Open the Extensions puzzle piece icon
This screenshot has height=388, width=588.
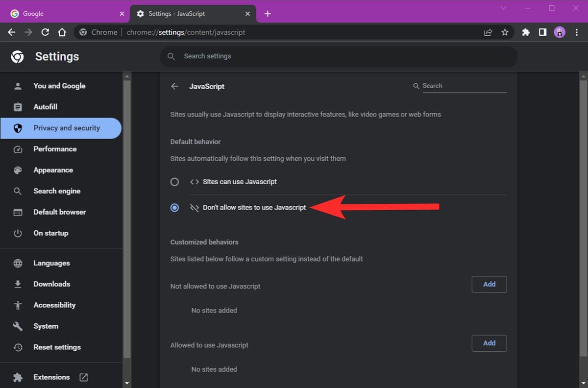(525, 32)
